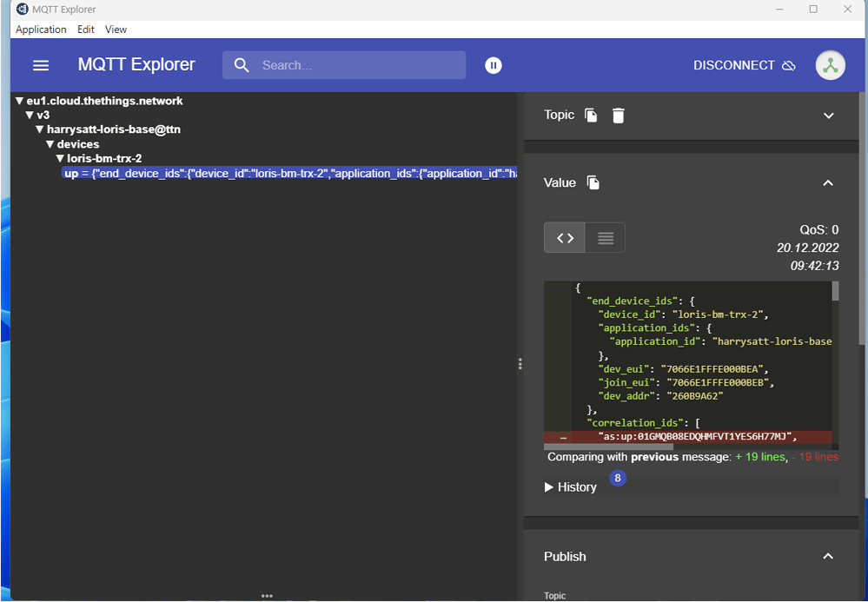
Task: Click the "device_id" line in JSON
Action: [x=684, y=314]
